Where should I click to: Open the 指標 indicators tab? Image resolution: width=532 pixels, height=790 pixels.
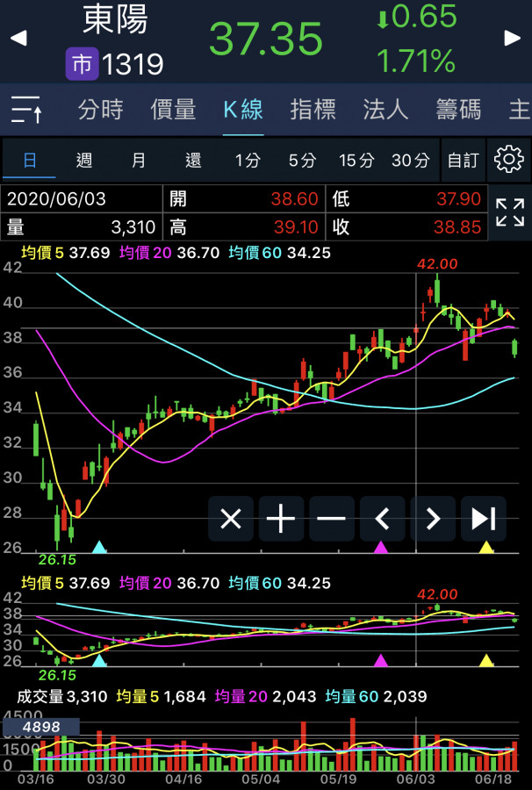click(313, 110)
